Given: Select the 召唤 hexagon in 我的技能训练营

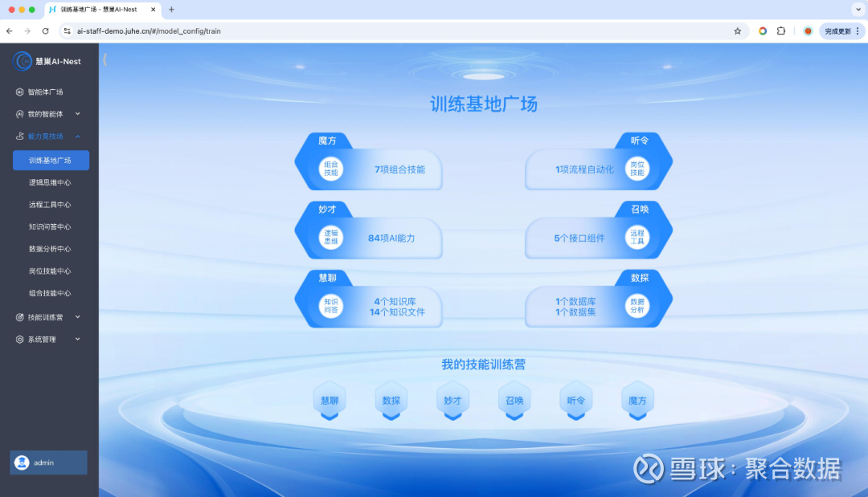Looking at the screenshot, I should pyautogui.click(x=514, y=401).
